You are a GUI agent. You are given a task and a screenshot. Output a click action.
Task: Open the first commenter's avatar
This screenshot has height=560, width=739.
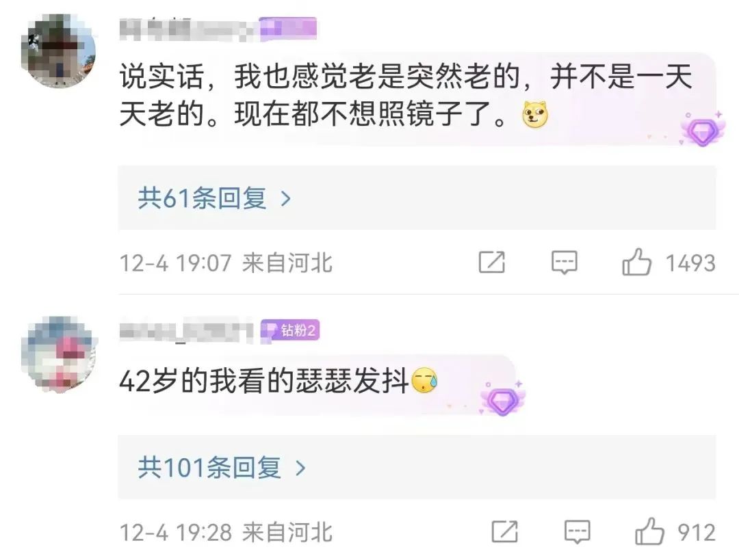(x=58, y=51)
